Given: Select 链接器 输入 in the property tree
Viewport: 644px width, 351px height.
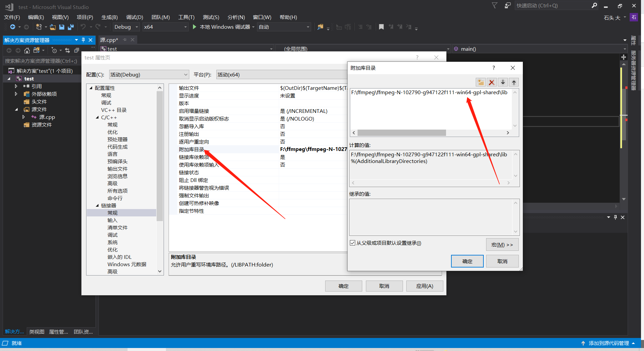Looking at the screenshot, I should point(113,220).
